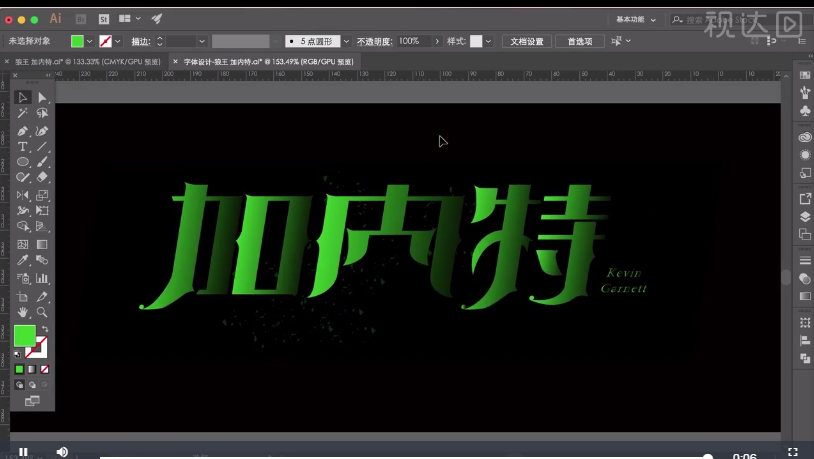Click 文档设置 button
This screenshot has width=814, height=459.
tap(526, 42)
